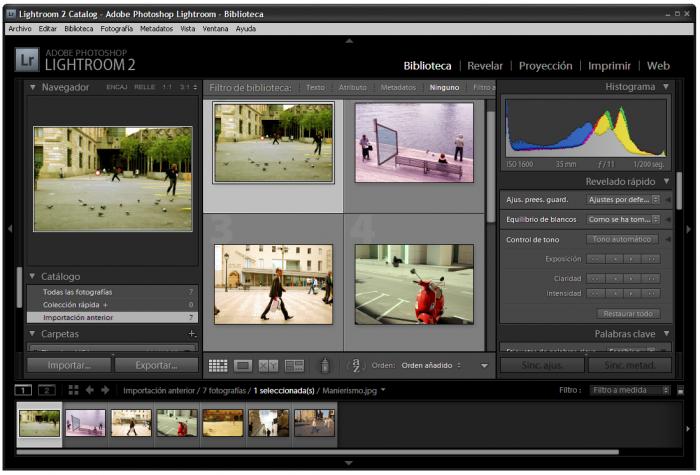This screenshot has height=475, width=700.
Task: Click the Importar button
Action: (69, 365)
